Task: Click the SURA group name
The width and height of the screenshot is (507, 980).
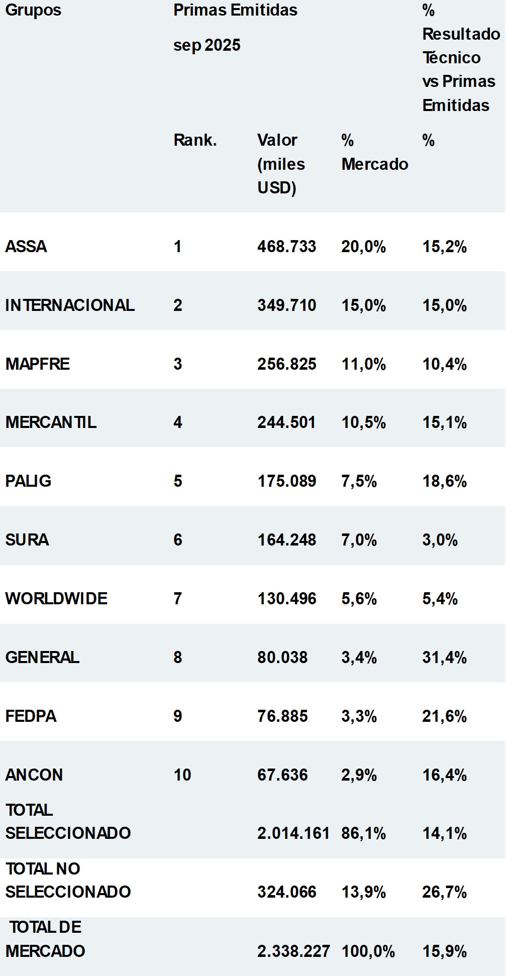Action: [x=27, y=540]
